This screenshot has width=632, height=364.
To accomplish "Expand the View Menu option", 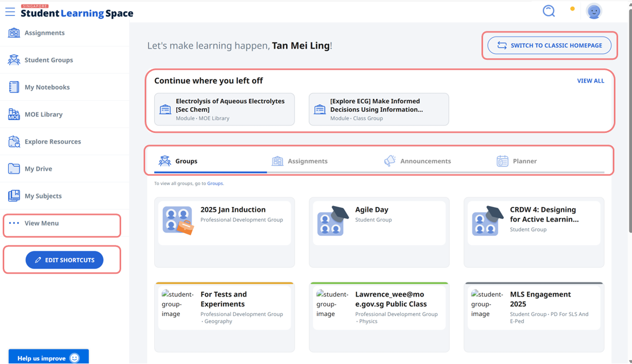I will [41, 224].
